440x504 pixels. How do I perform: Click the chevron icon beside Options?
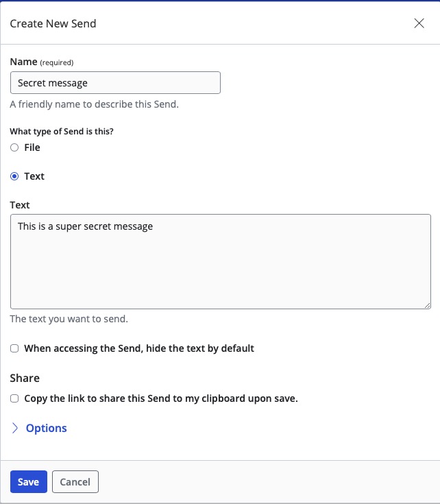(x=15, y=428)
